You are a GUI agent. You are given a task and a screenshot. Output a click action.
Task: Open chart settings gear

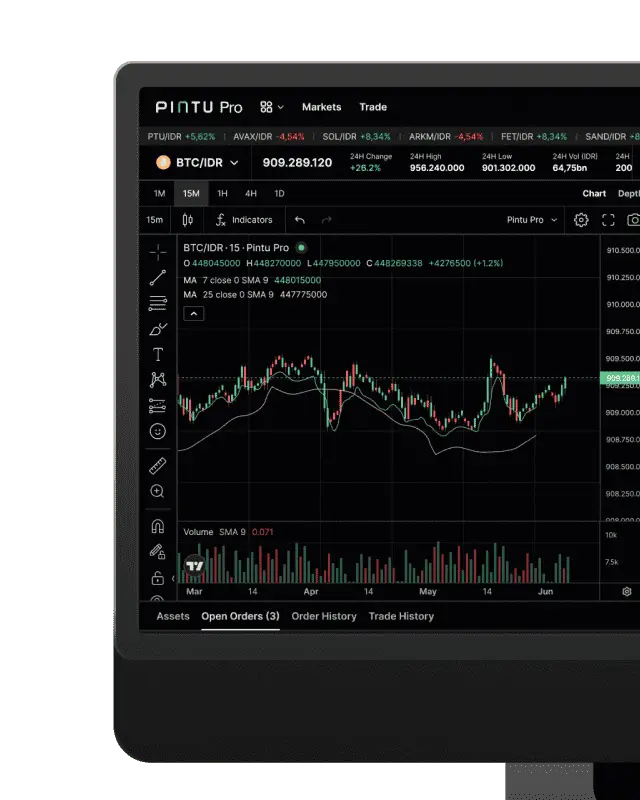tap(581, 220)
